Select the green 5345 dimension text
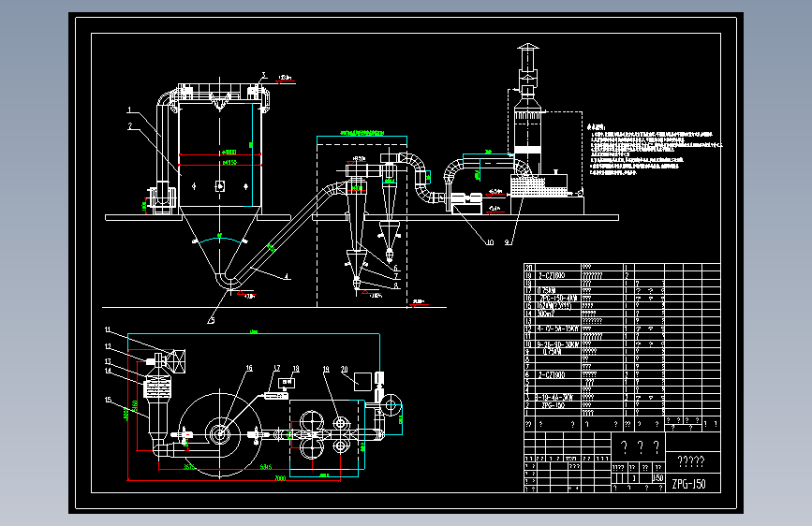812x526 pixels. [x=266, y=467]
